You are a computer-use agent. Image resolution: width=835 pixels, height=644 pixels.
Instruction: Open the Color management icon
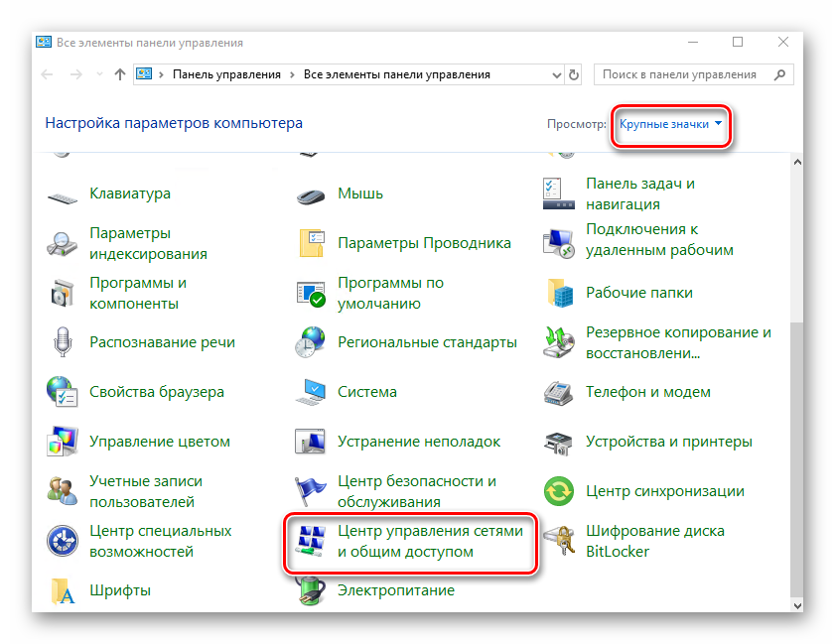coord(63,442)
